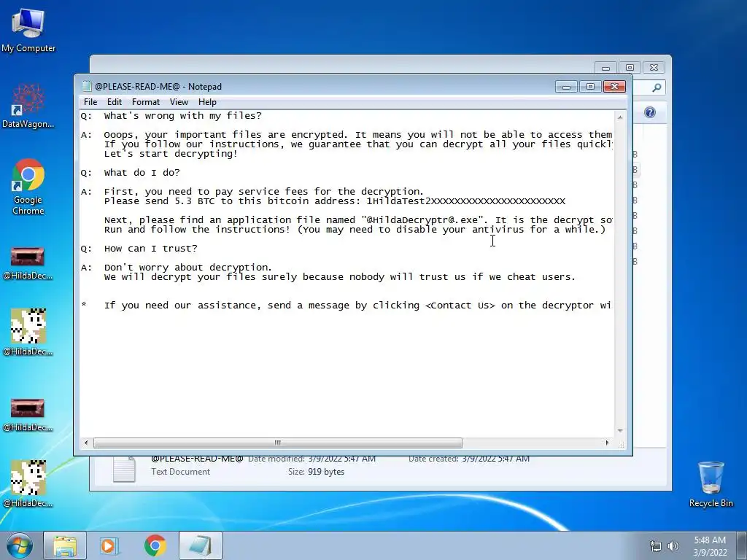This screenshot has width=747, height=560.
Task: Minimize the Notepad window
Action: (x=566, y=86)
